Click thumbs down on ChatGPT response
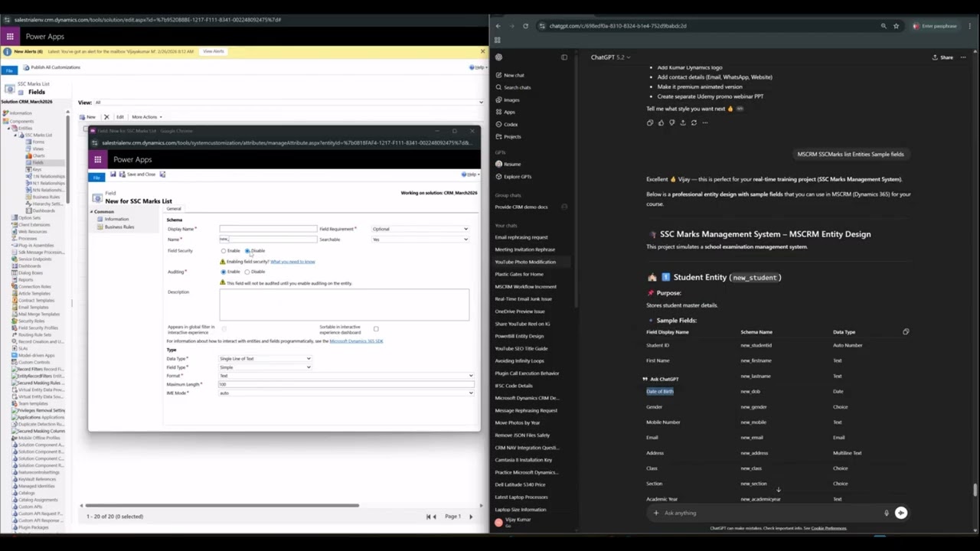The height and width of the screenshot is (551, 980). pos(671,122)
